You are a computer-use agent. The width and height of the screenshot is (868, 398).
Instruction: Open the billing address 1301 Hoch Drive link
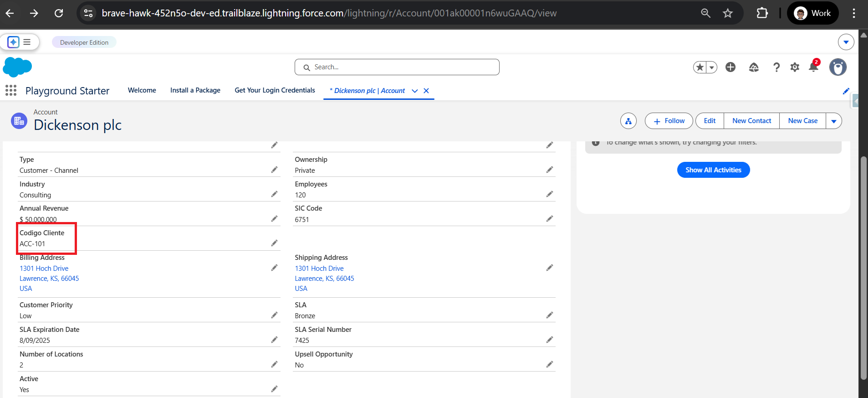(x=44, y=269)
